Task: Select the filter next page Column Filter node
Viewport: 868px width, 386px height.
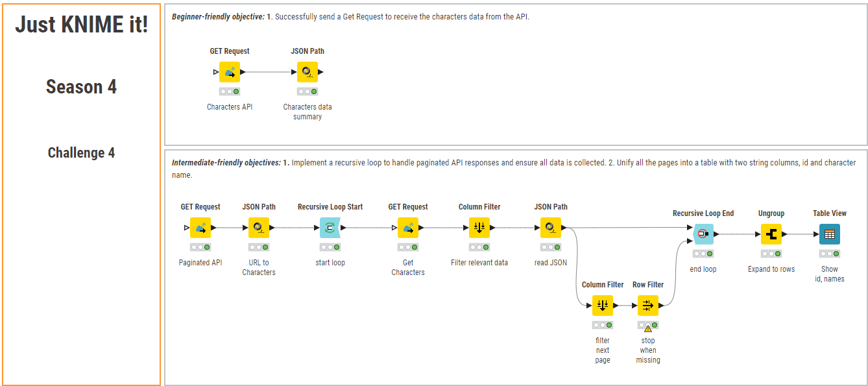Action: (603, 306)
